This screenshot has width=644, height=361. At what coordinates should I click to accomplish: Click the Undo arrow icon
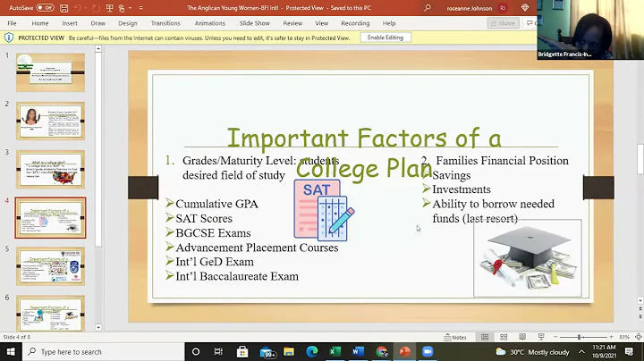(x=78, y=8)
